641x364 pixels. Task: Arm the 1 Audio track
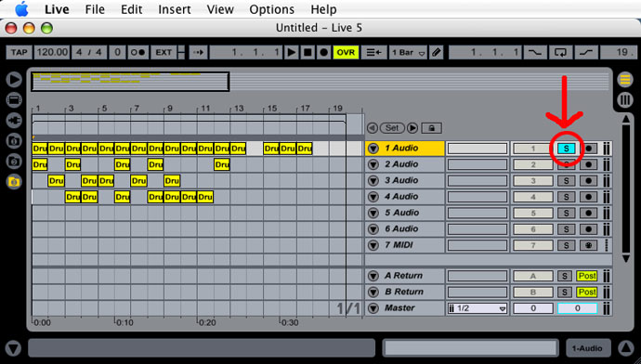point(588,149)
